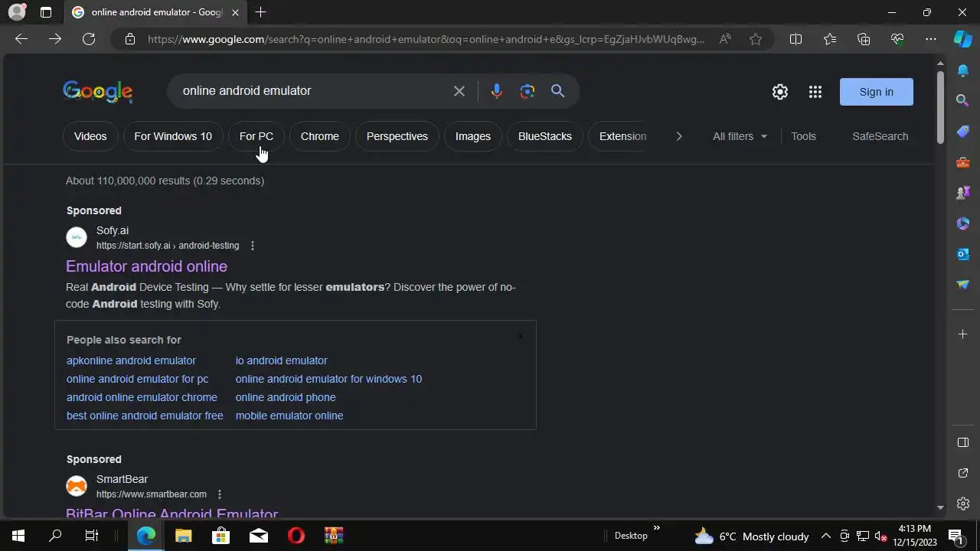
Task: Select the For PC filter
Action: click(256, 136)
